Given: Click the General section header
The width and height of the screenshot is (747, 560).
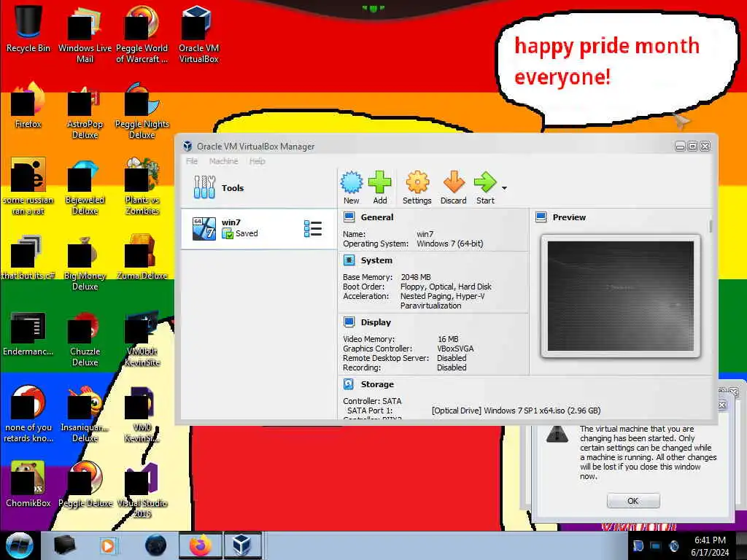Looking at the screenshot, I should 377,217.
